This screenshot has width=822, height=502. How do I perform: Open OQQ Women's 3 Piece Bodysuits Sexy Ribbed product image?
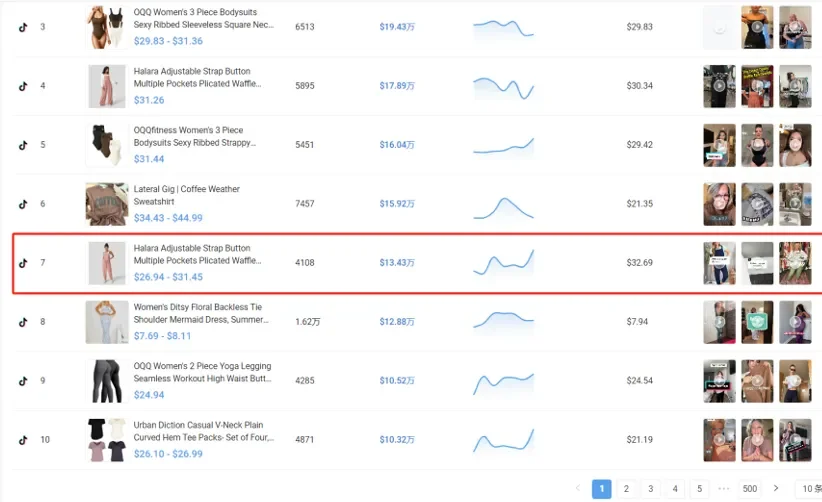[107, 27]
